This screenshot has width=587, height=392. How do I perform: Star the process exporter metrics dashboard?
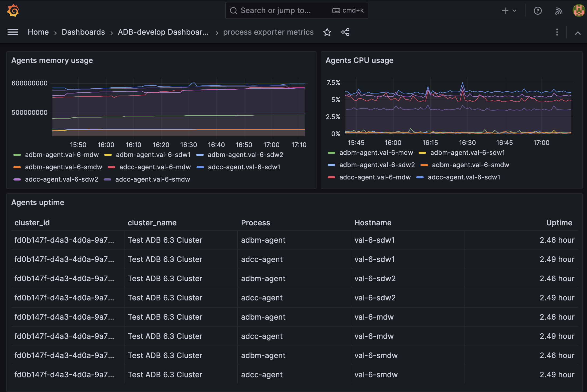327,32
